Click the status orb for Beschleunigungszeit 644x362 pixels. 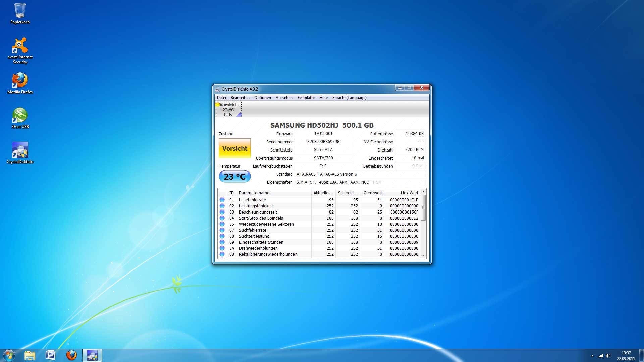coord(222,212)
